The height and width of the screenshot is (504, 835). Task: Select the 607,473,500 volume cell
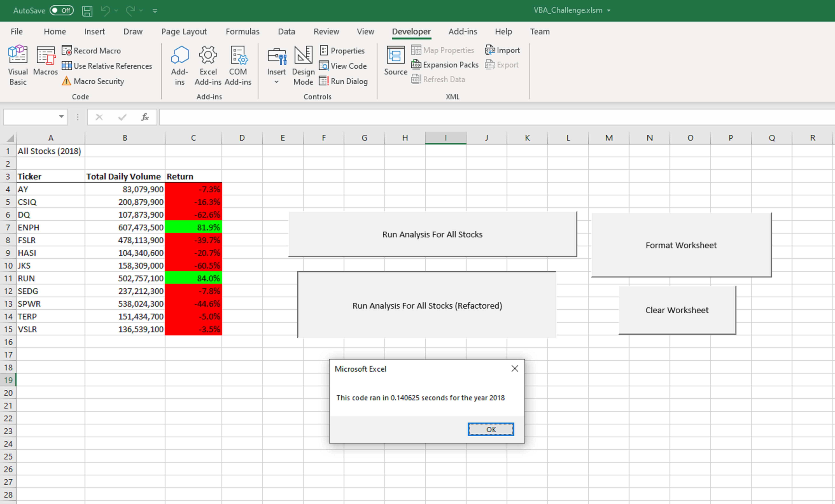coord(125,227)
